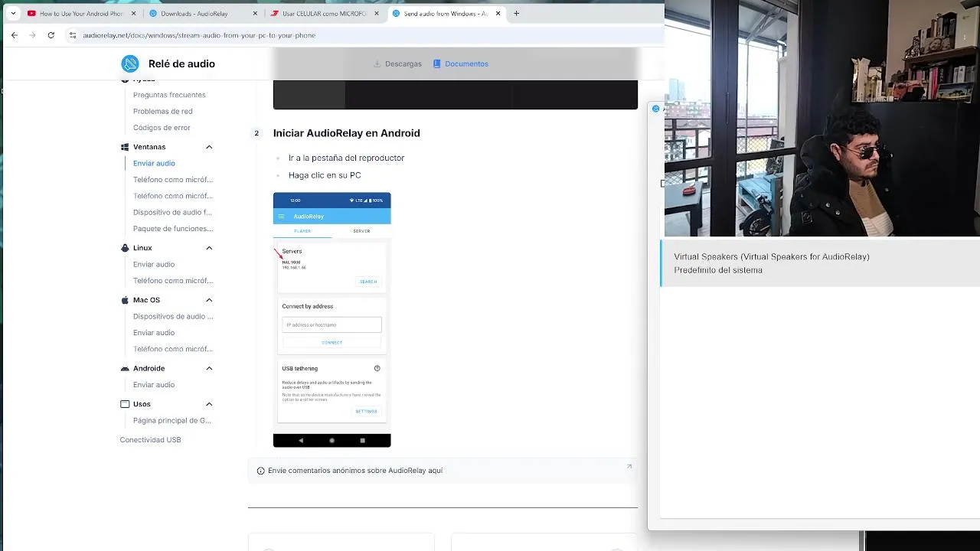This screenshot has height=551, width=980.
Task: Close the 'Usar CELULAR como MICROFONO' tab
Action: pos(377,13)
